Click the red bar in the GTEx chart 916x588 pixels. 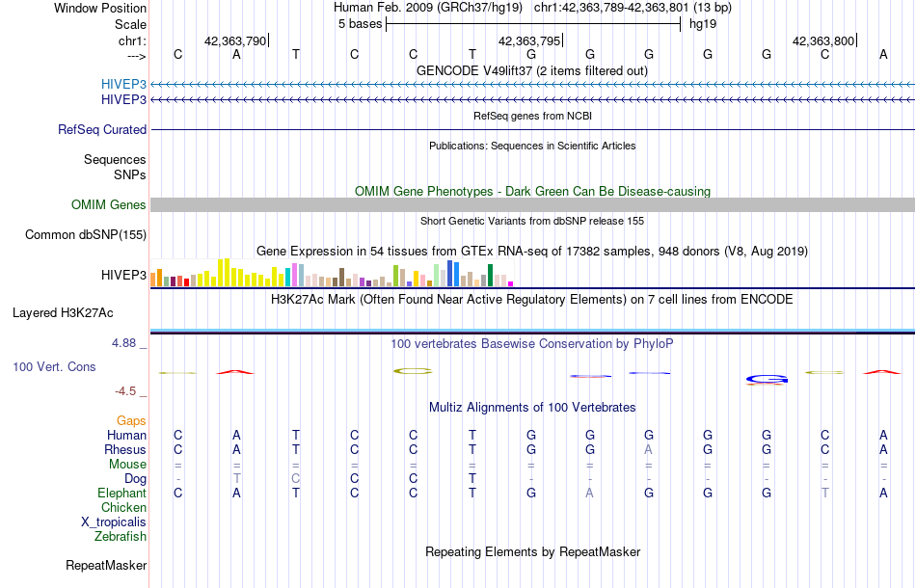coord(186,282)
